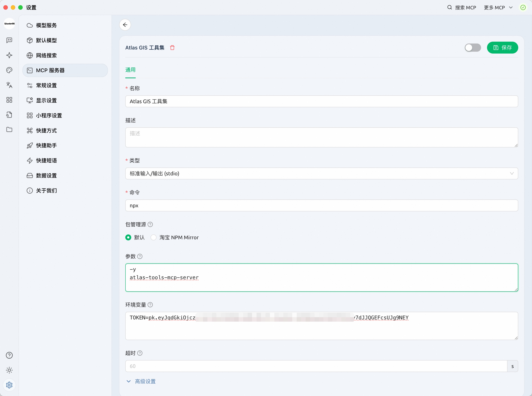This screenshot has width=532, height=396.
Task: Open the mini programs grid icon in rail
Action: click(9, 100)
